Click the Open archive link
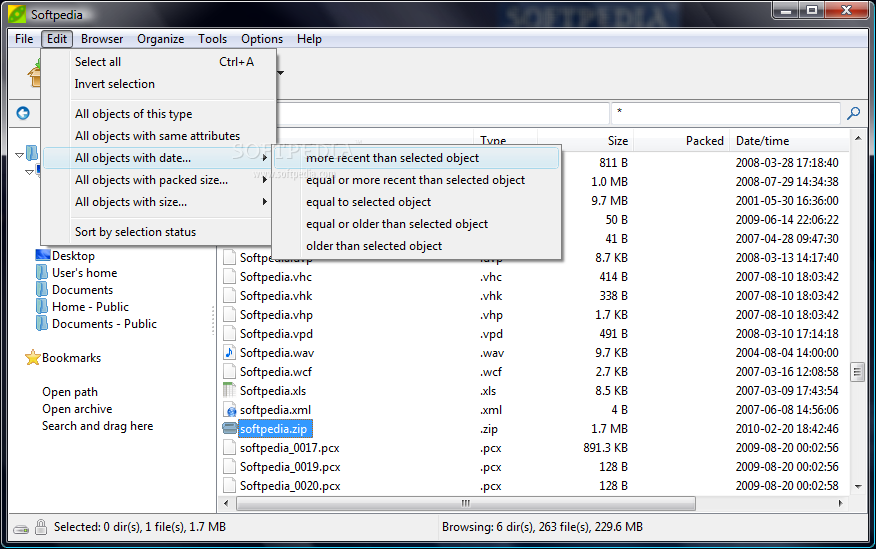This screenshot has width=876, height=549. pos(77,409)
